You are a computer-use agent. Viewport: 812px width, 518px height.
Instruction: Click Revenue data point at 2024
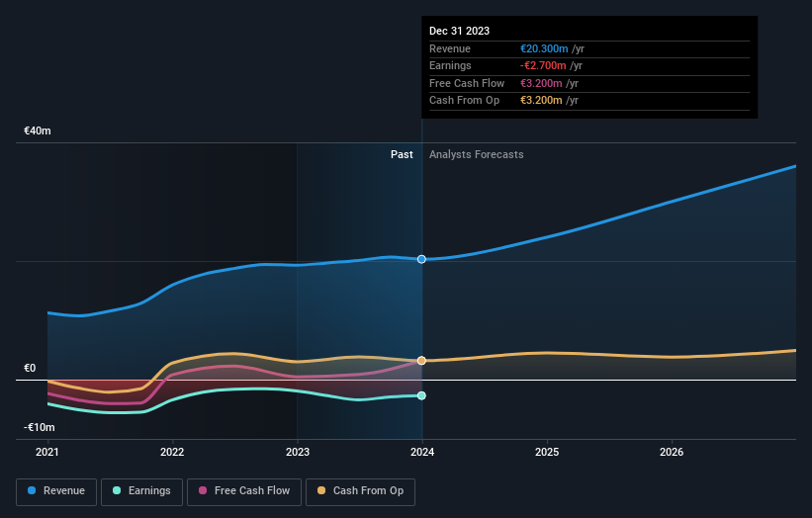(x=421, y=259)
